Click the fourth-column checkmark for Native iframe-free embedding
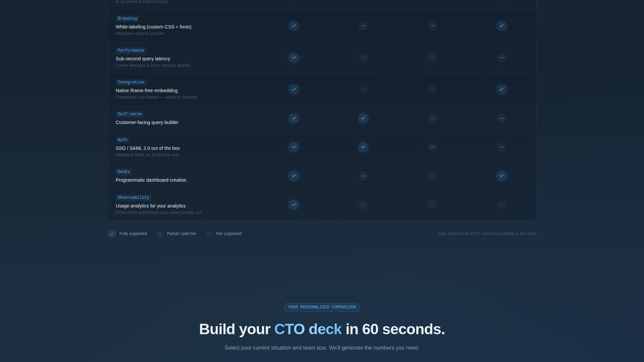The height and width of the screenshot is (362, 644). [x=501, y=89]
